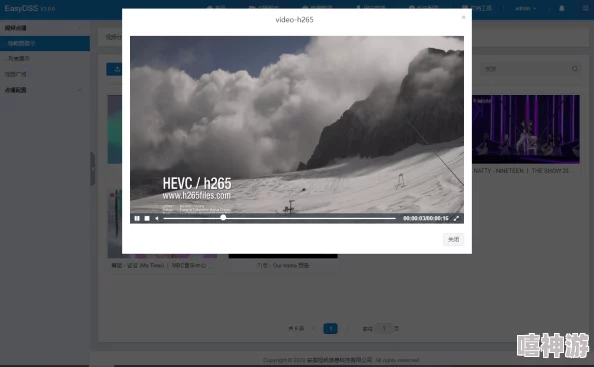Click the hamburger menu icon at top right
Screen dimensions: 594x367
586,8
